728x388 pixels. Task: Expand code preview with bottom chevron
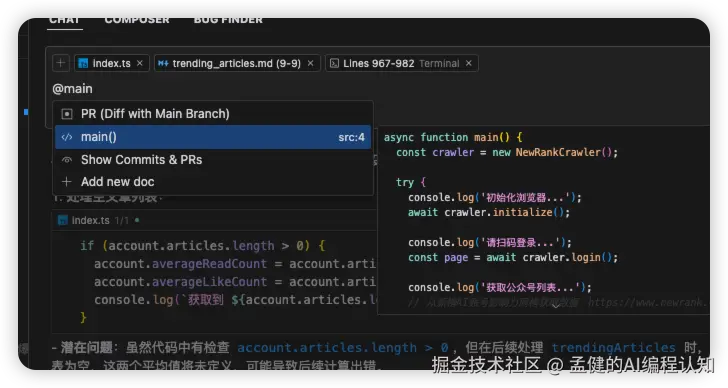click(x=555, y=306)
